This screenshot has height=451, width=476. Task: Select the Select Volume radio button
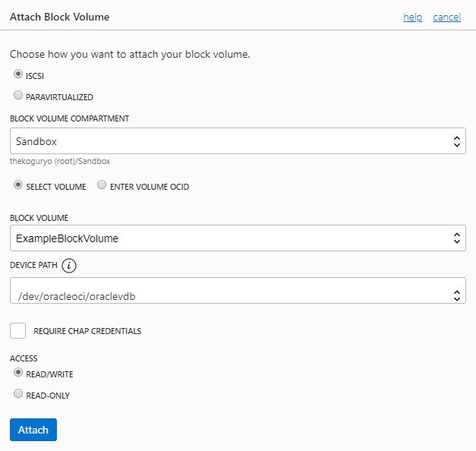tap(18, 185)
